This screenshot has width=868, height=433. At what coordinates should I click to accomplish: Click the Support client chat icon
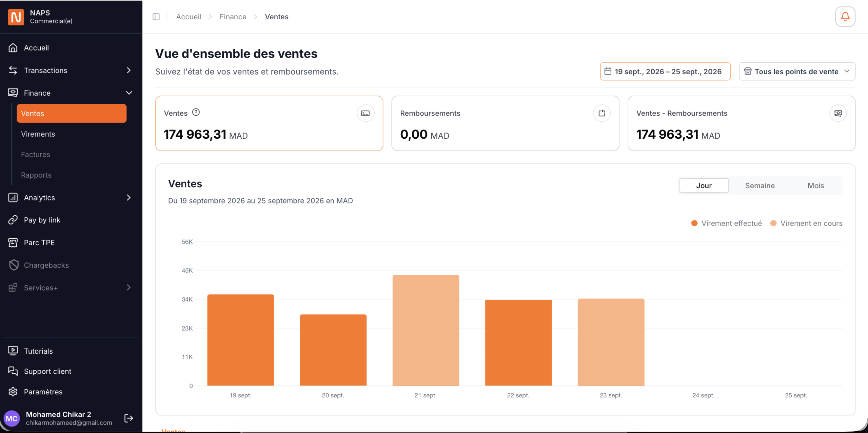[x=13, y=371]
